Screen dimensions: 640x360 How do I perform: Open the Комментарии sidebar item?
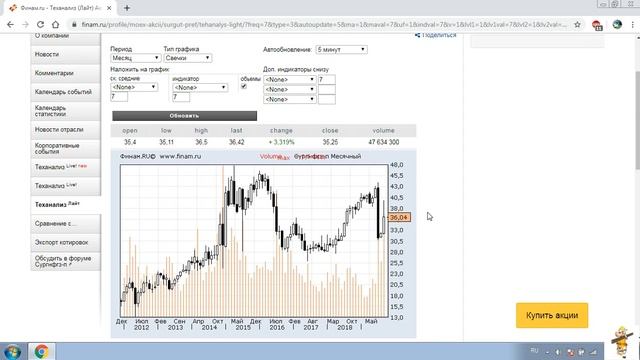[65, 73]
